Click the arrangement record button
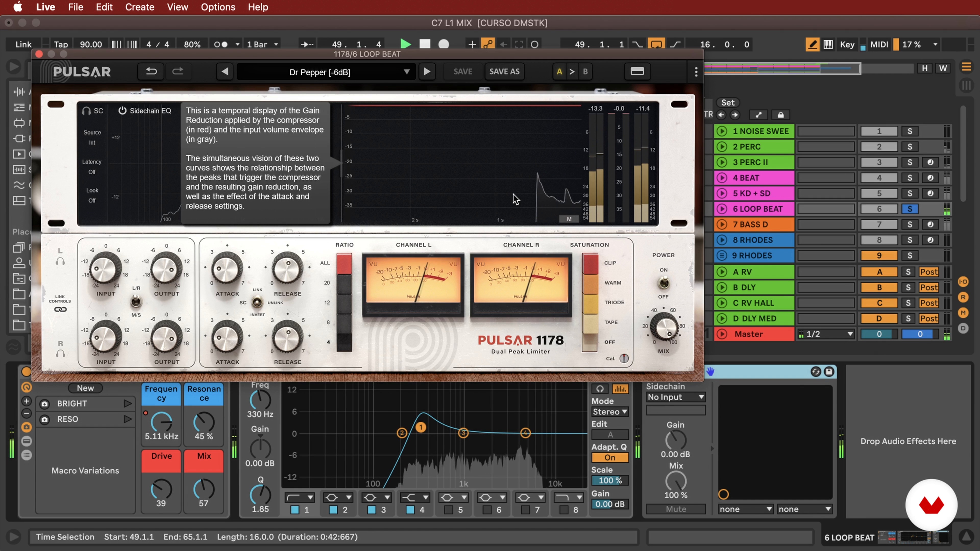This screenshot has width=980, height=551. [x=444, y=44]
